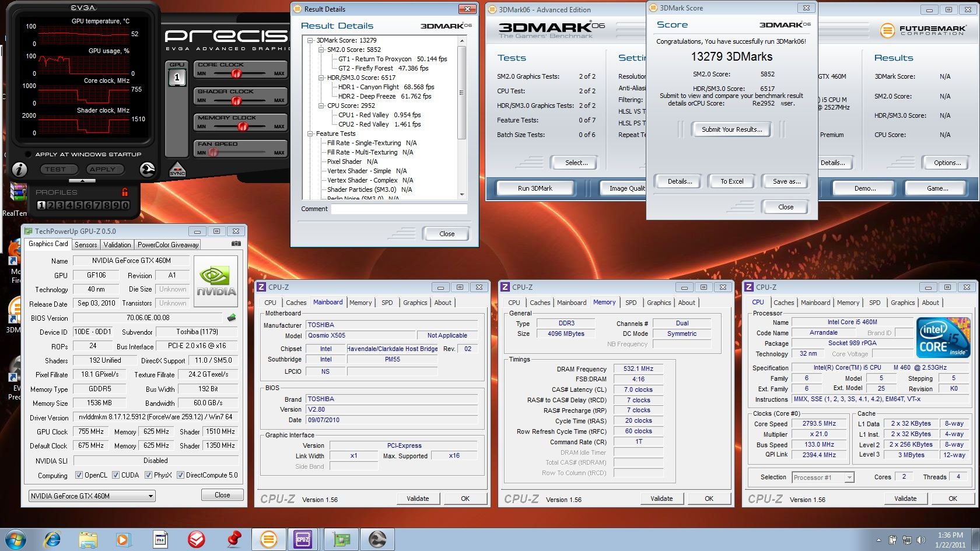
Task: Collapse the Precision monitoring panel arrow
Action: [x=82, y=180]
